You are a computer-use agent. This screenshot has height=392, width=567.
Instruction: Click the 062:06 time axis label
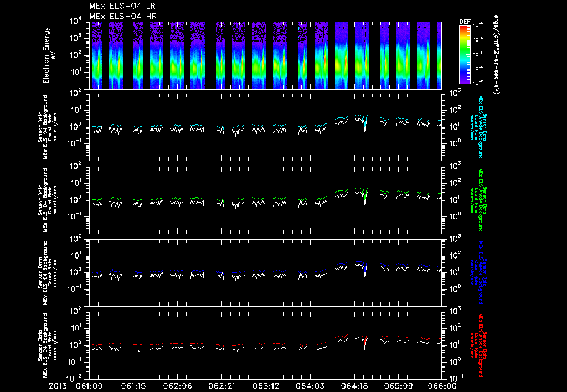177,386
